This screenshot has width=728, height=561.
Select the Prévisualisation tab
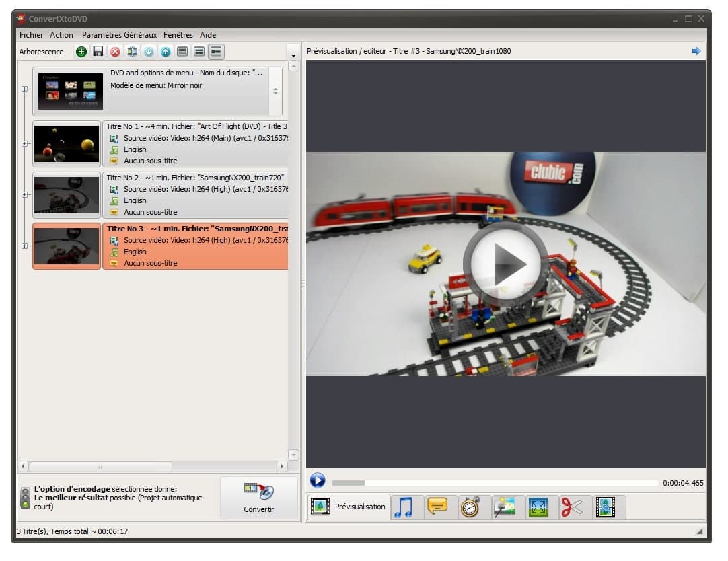[349, 507]
